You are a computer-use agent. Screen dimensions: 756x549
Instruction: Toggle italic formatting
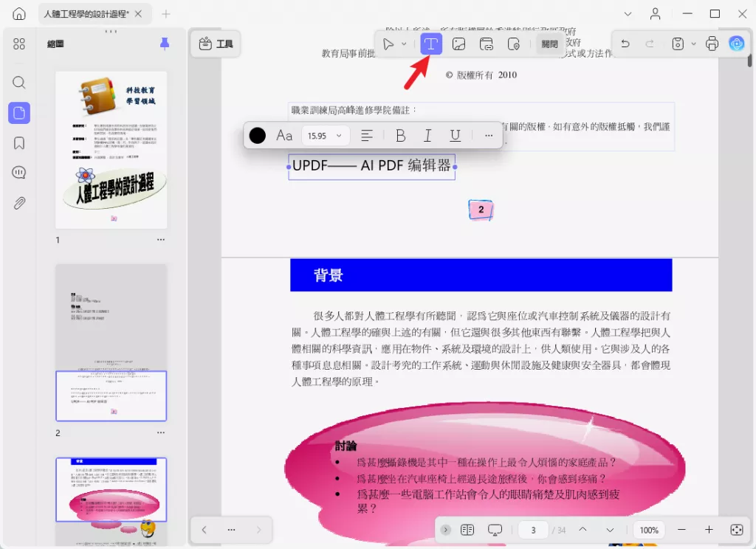[x=427, y=135]
